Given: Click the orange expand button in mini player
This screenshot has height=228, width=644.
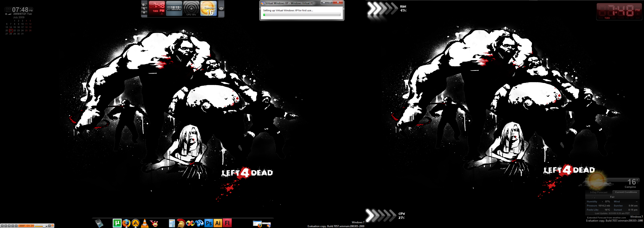Looking at the screenshot, I should click(x=53, y=225).
